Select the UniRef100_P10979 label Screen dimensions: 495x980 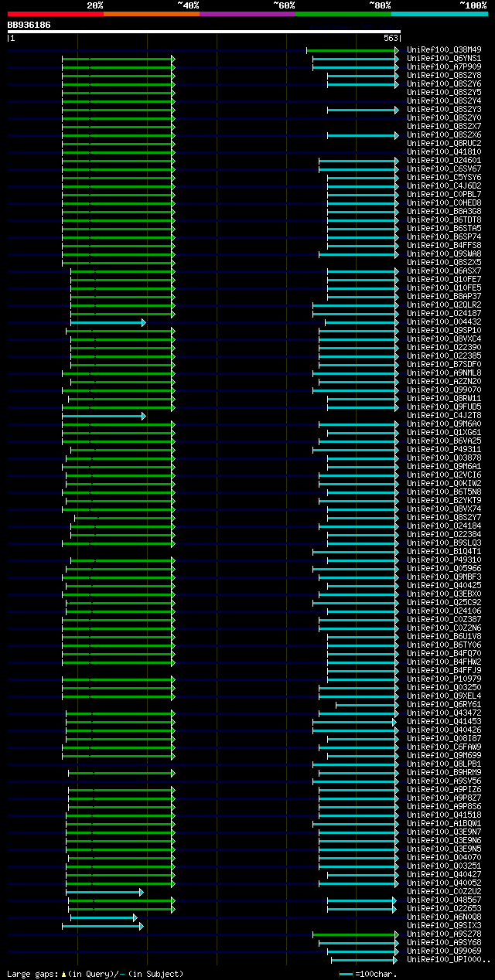pyautogui.click(x=445, y=679)
